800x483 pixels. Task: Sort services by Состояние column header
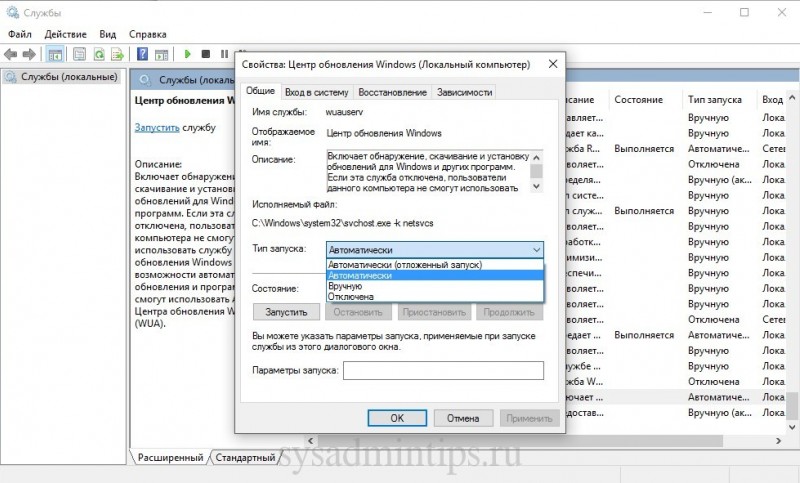(x=645, y=100)
